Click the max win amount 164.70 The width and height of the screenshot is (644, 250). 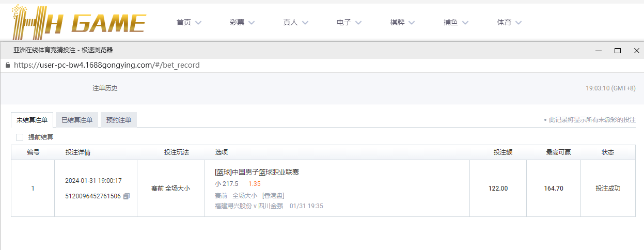click(554, 189)
